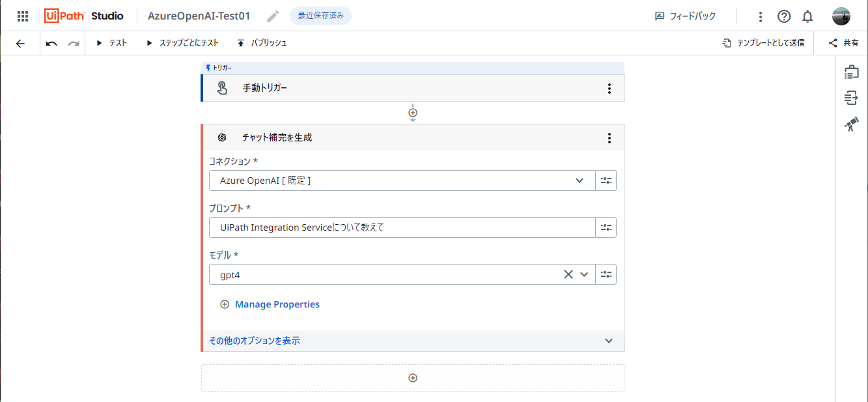Open プロンプト field options button

(x=606, y=227)
